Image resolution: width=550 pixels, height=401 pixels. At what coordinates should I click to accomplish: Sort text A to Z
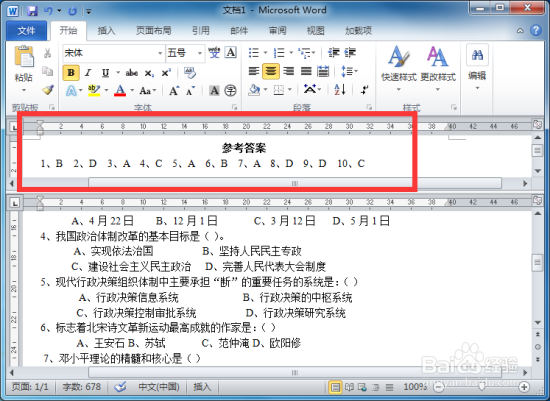click(340, 89)
